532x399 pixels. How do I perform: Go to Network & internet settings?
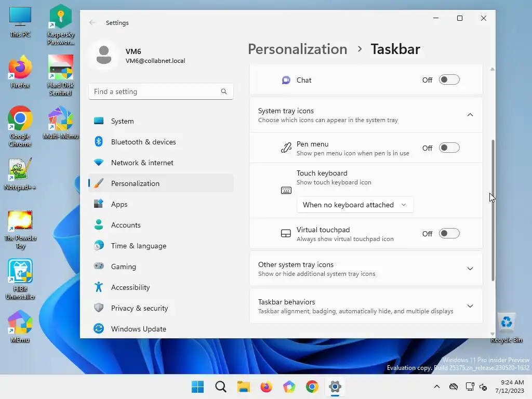[161, 163]
